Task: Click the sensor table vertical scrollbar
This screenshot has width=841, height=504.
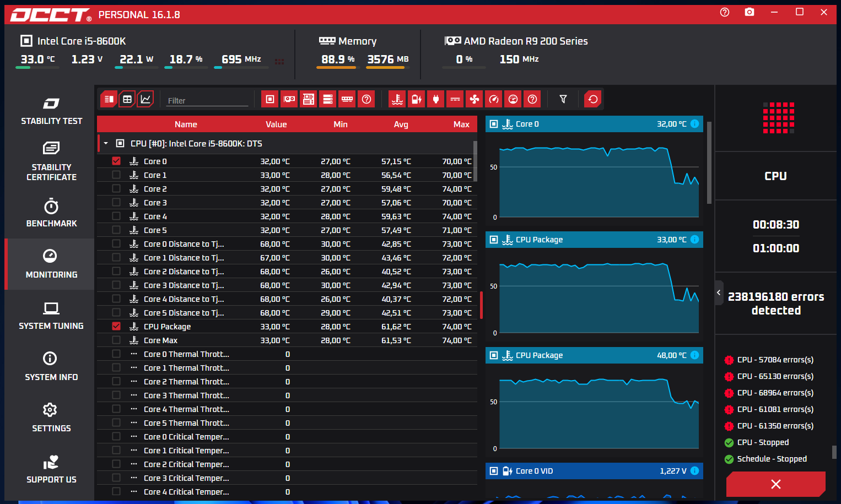Action: click(475, 162)
